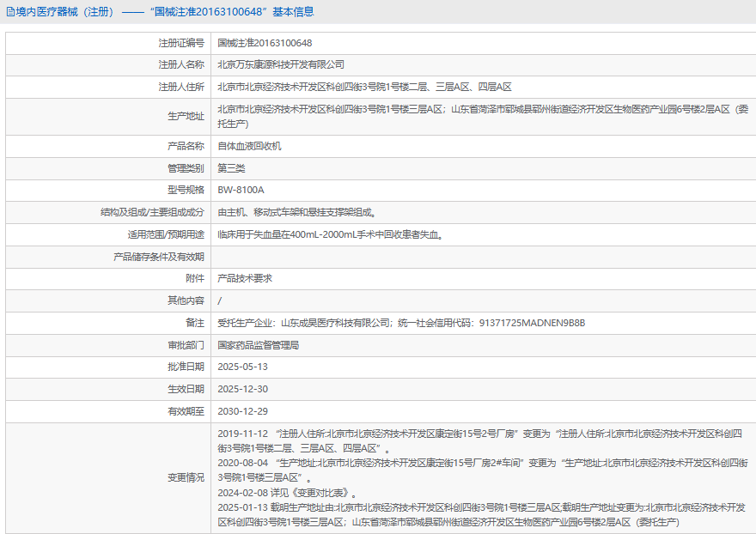This screenshot has width=756, height=534.
Task: Select the intended-use text about 400mL-2000mL
Action: pos(330,234)
